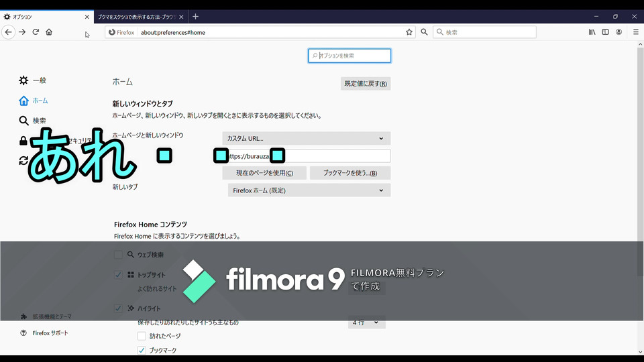The image size is (644, 362).
Task: Toggle the 訪れたページ checkbox
Action: (x=142, y=336)
